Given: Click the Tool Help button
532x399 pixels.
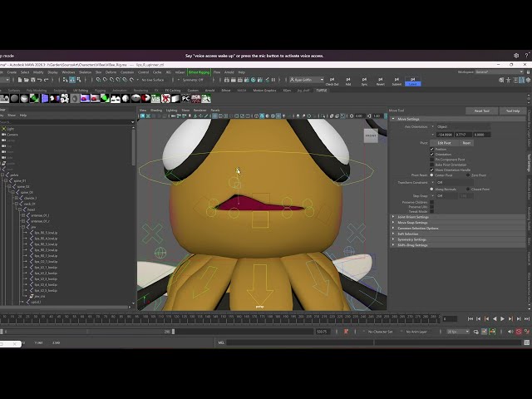Looking at the screenshot, I should (513, 111).
